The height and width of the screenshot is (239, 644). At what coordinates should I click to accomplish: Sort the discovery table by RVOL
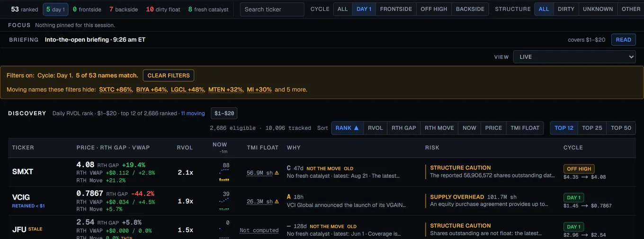376,128
